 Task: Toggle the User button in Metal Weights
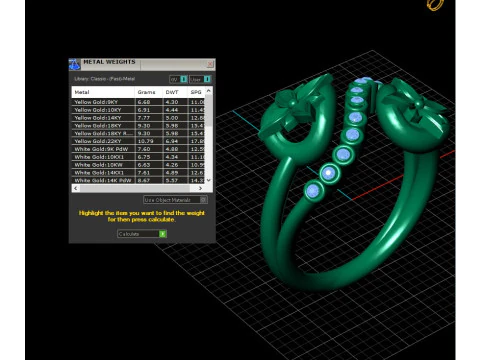pyautogui.click(x=200, y=79)
